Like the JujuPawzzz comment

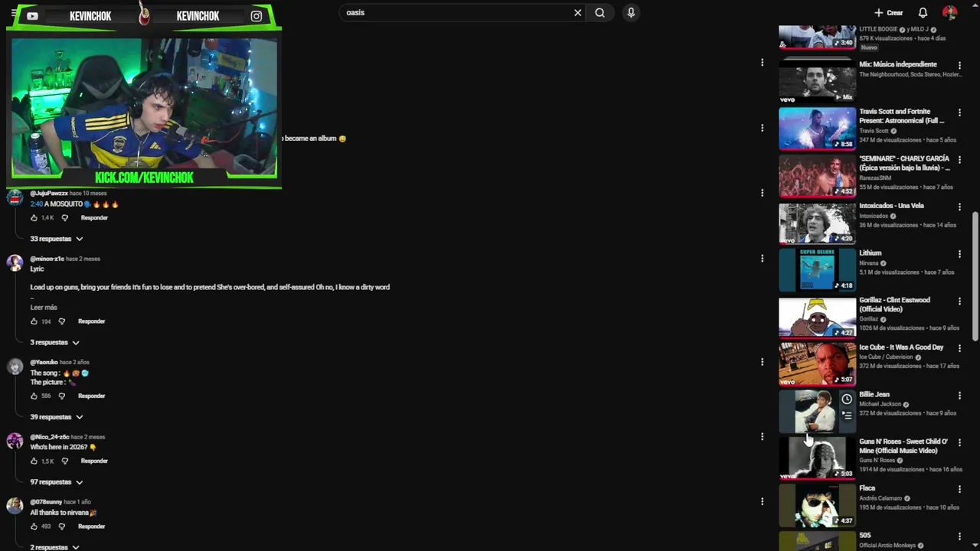pos(34,218)
